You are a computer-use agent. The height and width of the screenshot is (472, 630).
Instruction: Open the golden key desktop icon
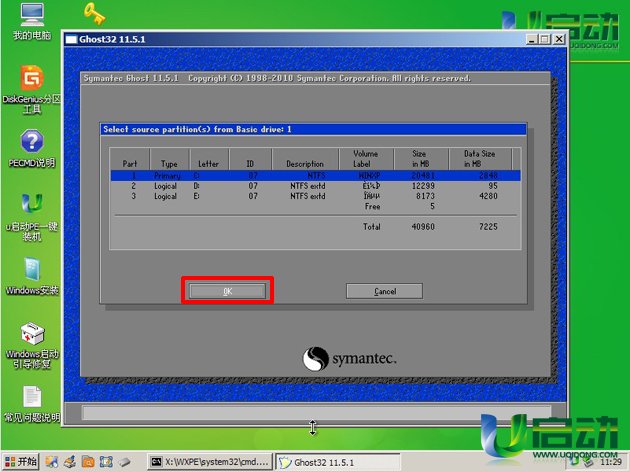pyautogui.click(x=95, y=13)
